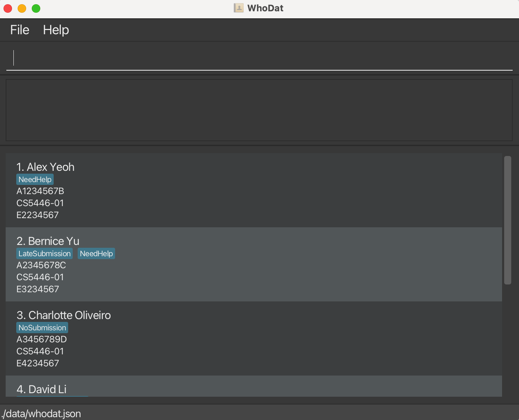This screenshot has height=420, width=519.
Task: Select the Alex Yeoh student entry
Action: pyautogui.click(x=45, y=167)
